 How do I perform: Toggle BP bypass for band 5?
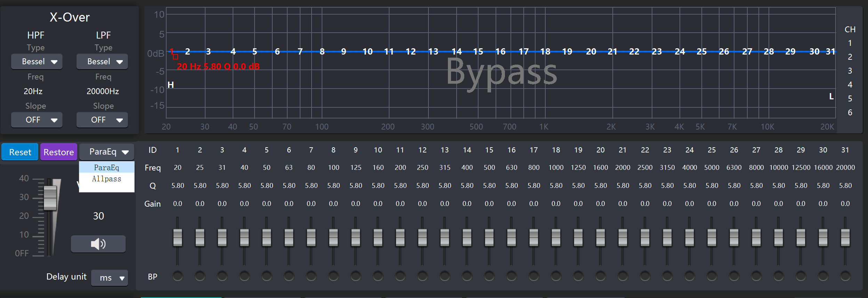click(x=266, y=276)
